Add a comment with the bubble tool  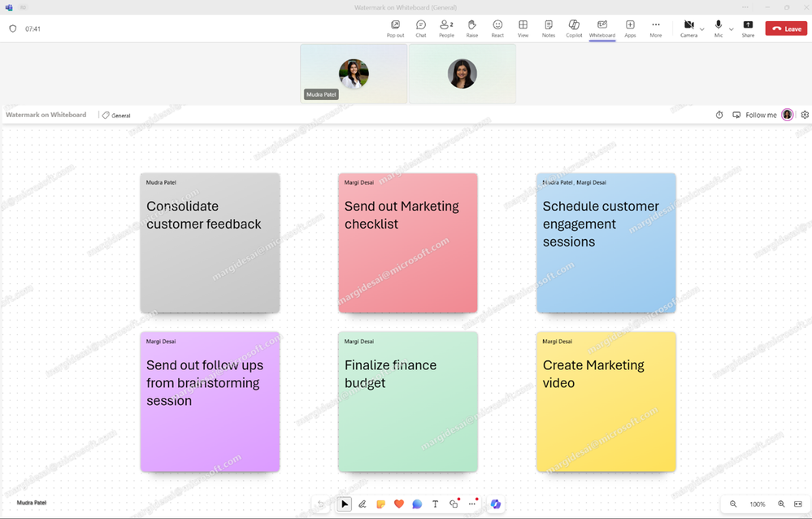pyautogui.click(x=417, y=504)
